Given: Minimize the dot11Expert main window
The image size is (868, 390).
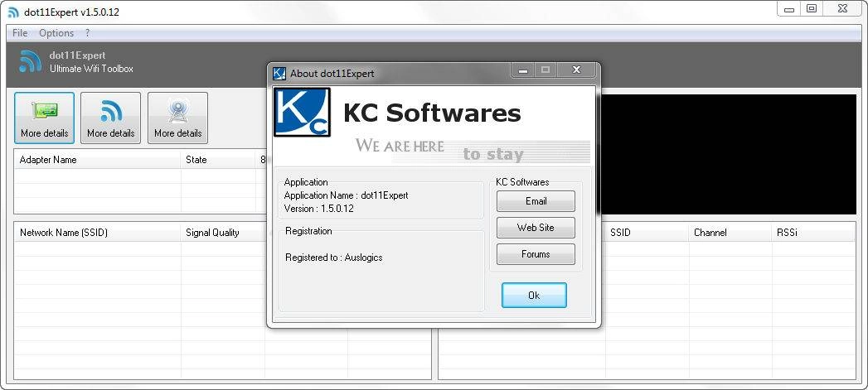Looking at the screenshot, I should (789, 9).
